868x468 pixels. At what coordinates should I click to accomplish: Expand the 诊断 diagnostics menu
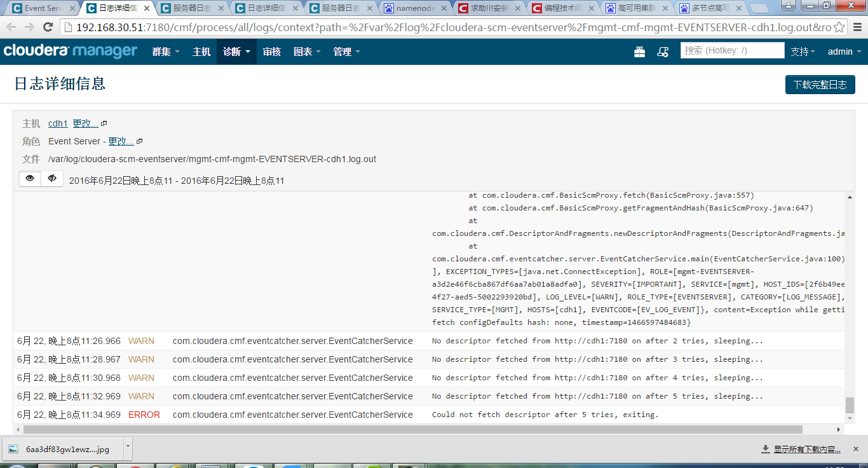click(236, 52)
